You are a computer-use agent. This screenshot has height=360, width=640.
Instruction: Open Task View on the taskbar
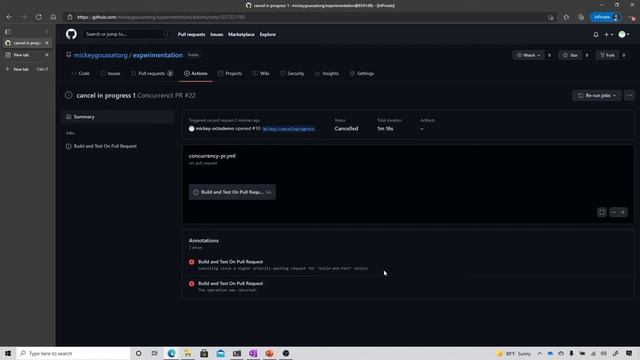[x=154, y=353]
